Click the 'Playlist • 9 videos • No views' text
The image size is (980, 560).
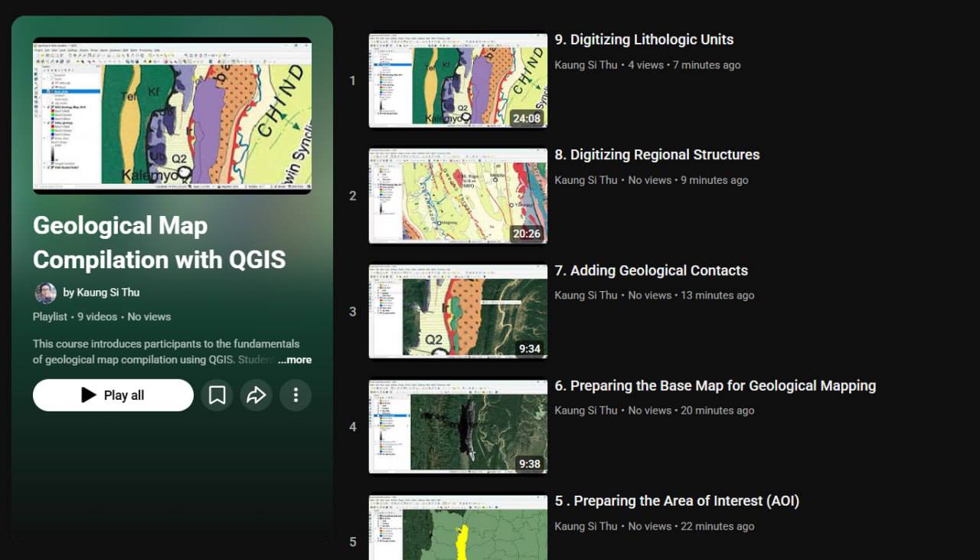click(102, 316)
